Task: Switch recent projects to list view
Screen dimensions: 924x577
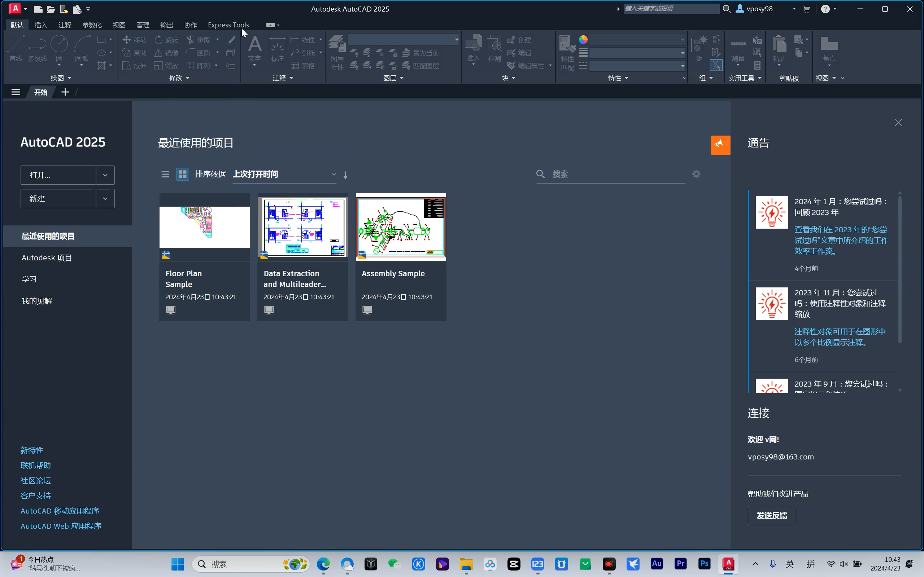Action: 165,175
